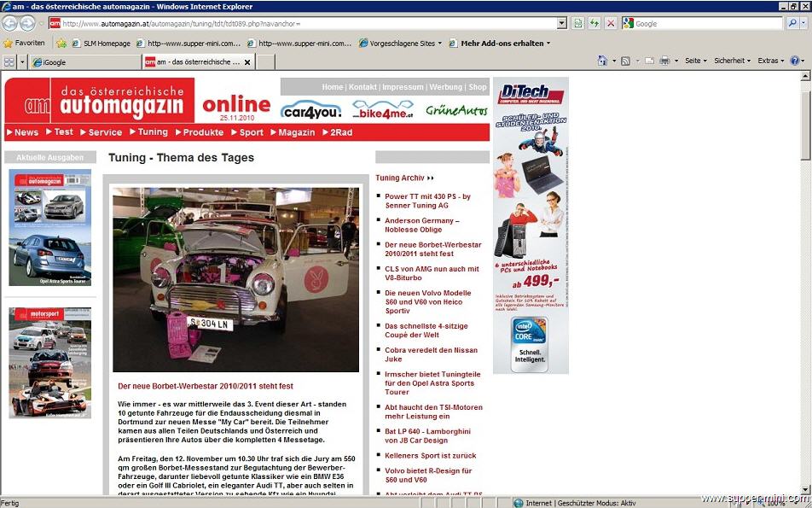Select Tuning in the site navigation

152,132
